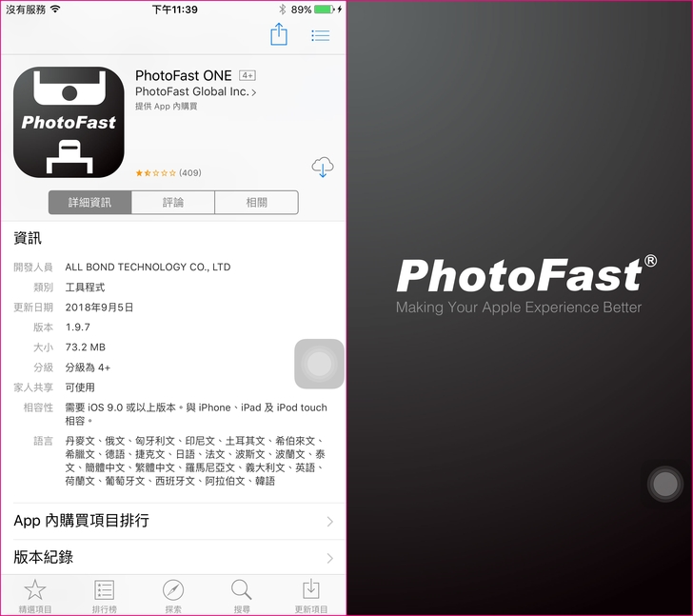693x616 pixels.
Task: Tap AssistiveTouch button on PhotoFast splash screen
Action: (665, 485)
